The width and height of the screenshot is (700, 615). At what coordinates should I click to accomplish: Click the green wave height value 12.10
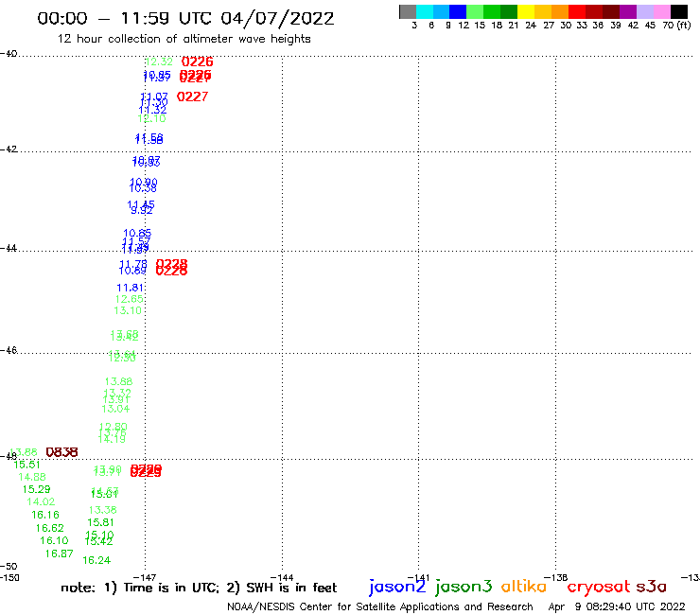(151, 119)
